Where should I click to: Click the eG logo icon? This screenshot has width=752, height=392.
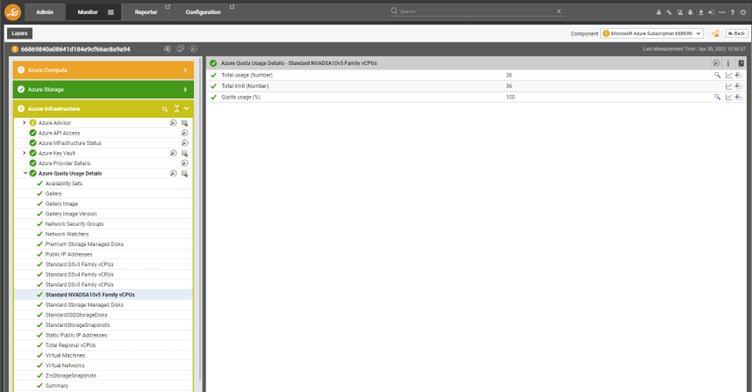pyautogui.click(x=13, y=12)
